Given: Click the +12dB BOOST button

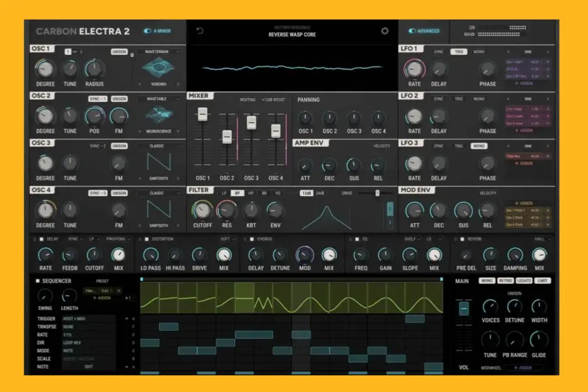Looking at the screenshot, I should (x=274, y=100).
